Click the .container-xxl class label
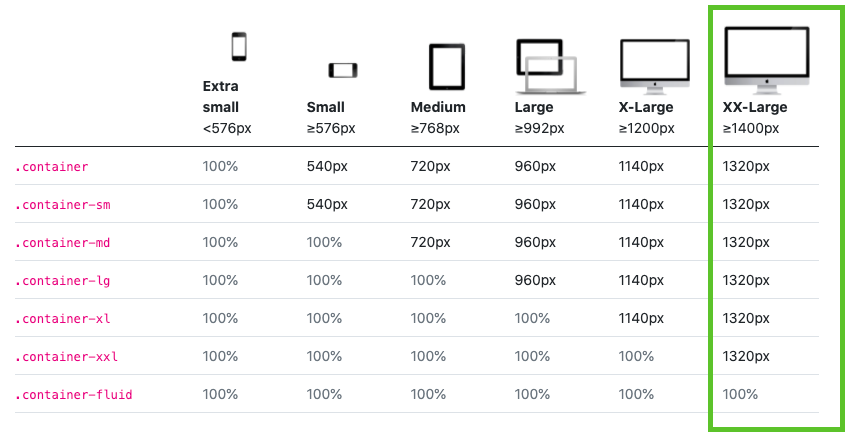Viewport: 847px width, 439px height. [x=66, y=357]
